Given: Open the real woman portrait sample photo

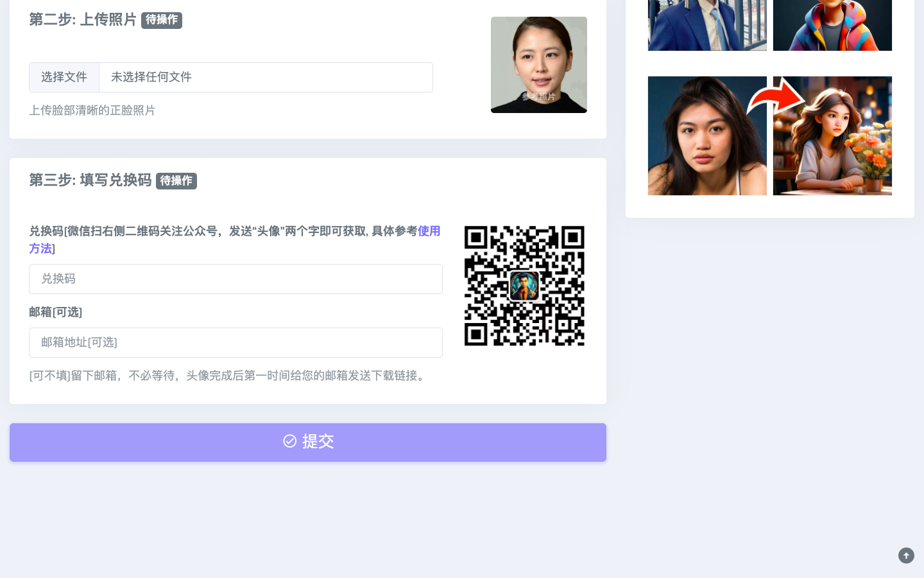Looking at the screenshot, I should click(x=707, y=136).
